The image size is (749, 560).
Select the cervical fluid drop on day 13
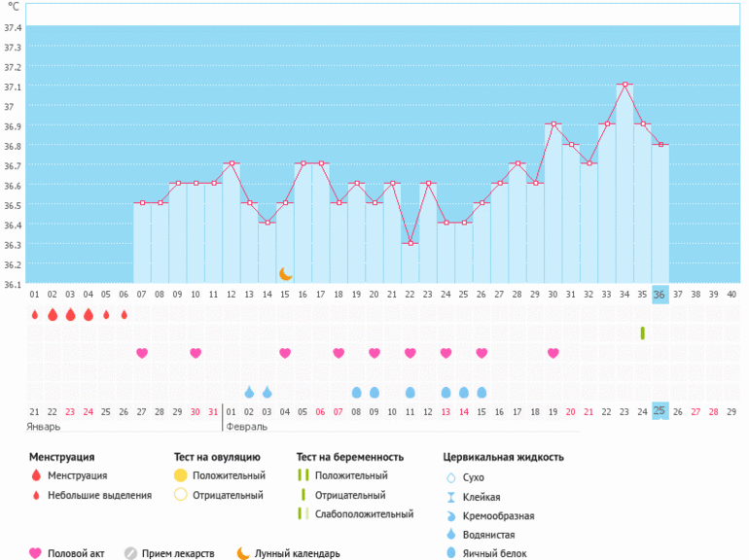(x=249, y=392)
